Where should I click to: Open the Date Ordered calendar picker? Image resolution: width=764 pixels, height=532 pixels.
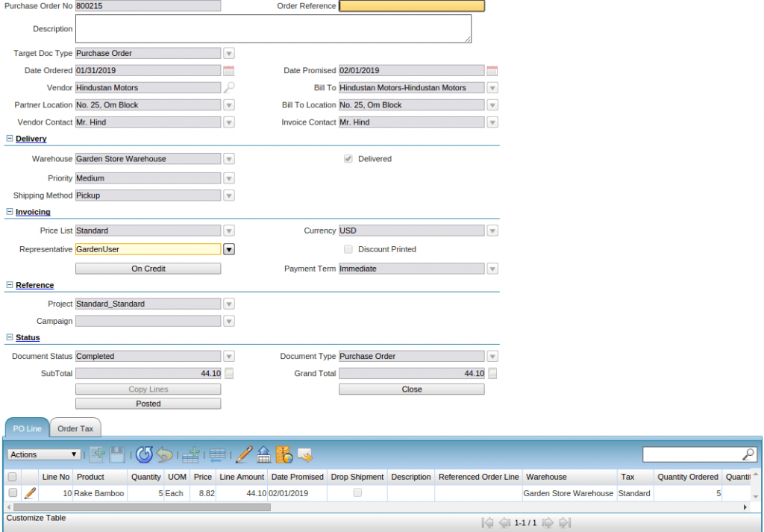[229, 70]
